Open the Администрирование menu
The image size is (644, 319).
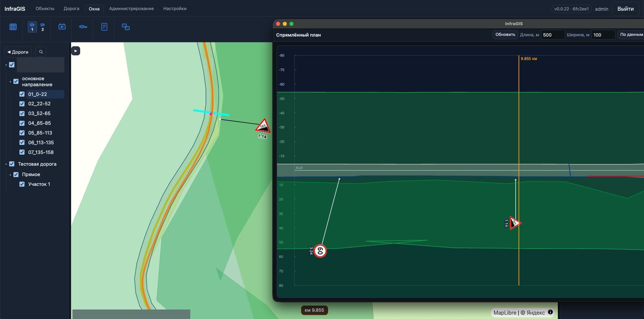click(131, 8)
